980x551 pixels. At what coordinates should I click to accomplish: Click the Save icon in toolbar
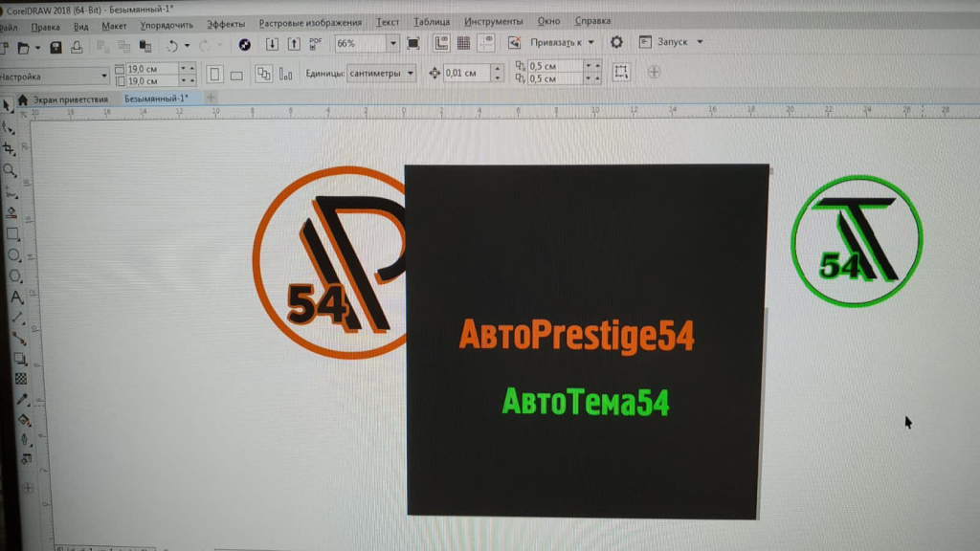pos(56,45)
